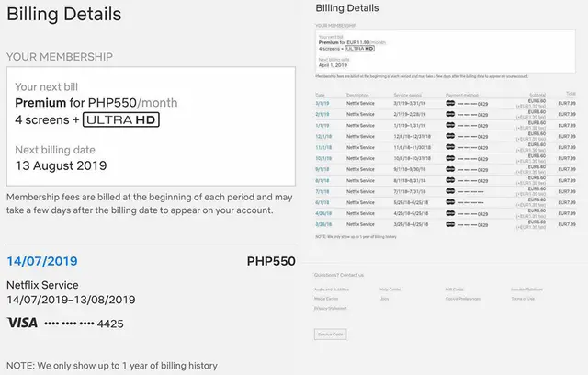Click the Terms of Use link

click(523, 299)
